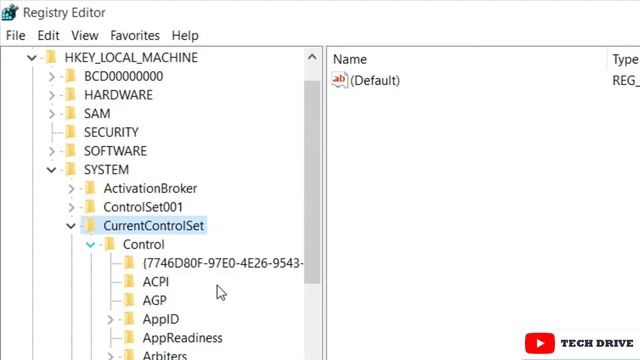Select the SAM key label
Image resolution: width=640 pixels, height=360 pixels.
click(97, 113)
